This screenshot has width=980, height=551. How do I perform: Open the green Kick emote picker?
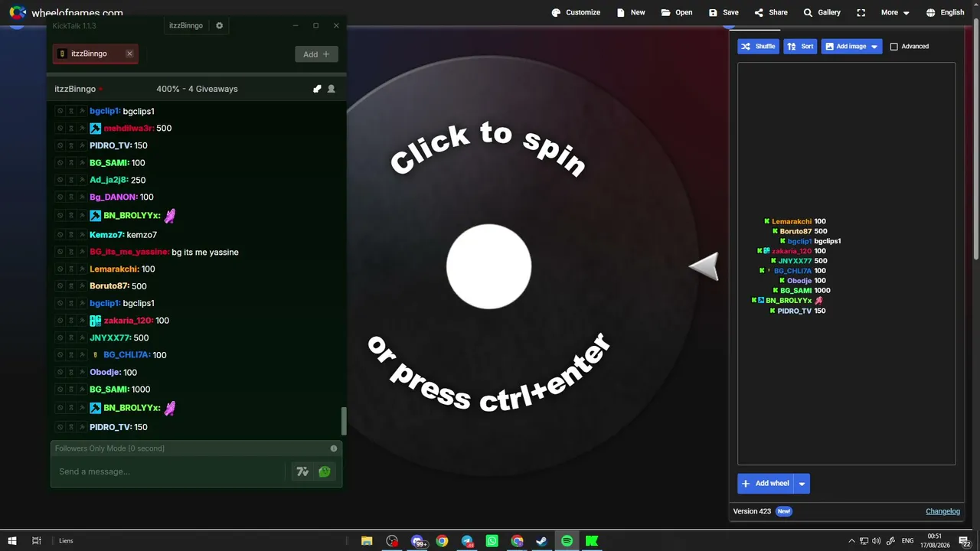(325, 471)
